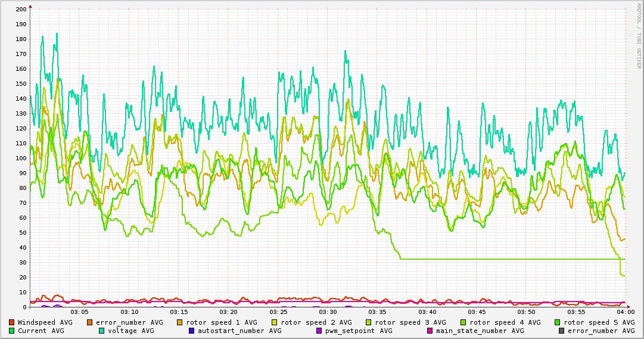Viewport: 644px width, 339px height.
Task: Click the purple pwm_setpoint AVG swatch
Action: (x=319, y=331)
